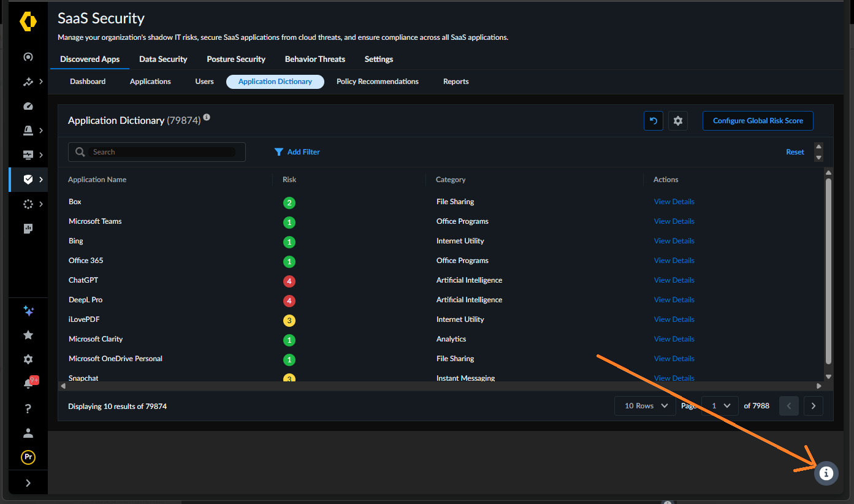The image size is (854, 504).
Task: Expand the dotted circle sidebar item chevron
Action: click(41, 204)
